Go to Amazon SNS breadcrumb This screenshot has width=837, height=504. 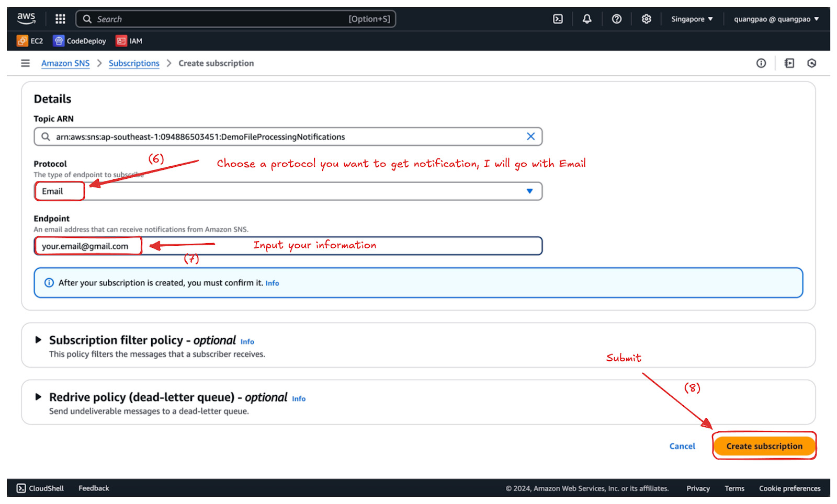pos(65,63)
